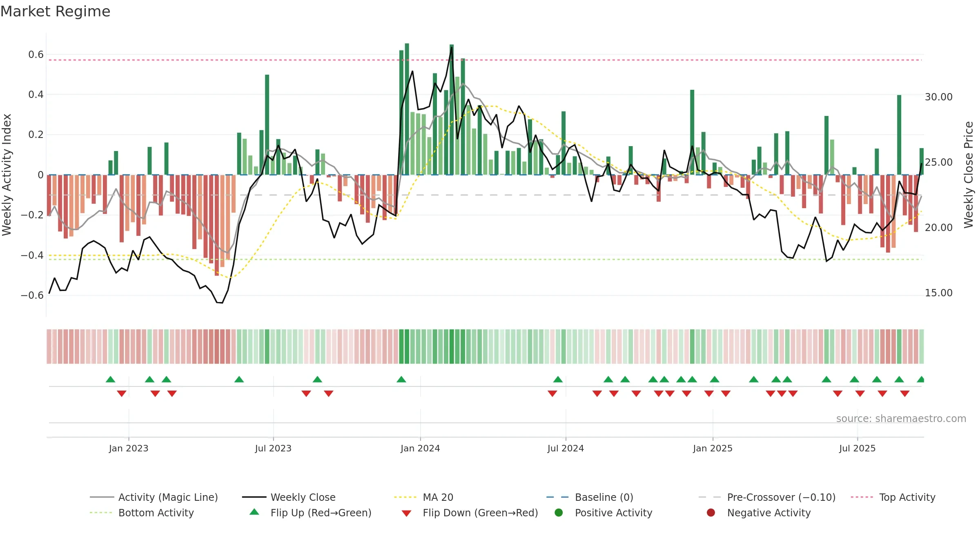Click the Jul 2024 x-axis label

[566, 448]
